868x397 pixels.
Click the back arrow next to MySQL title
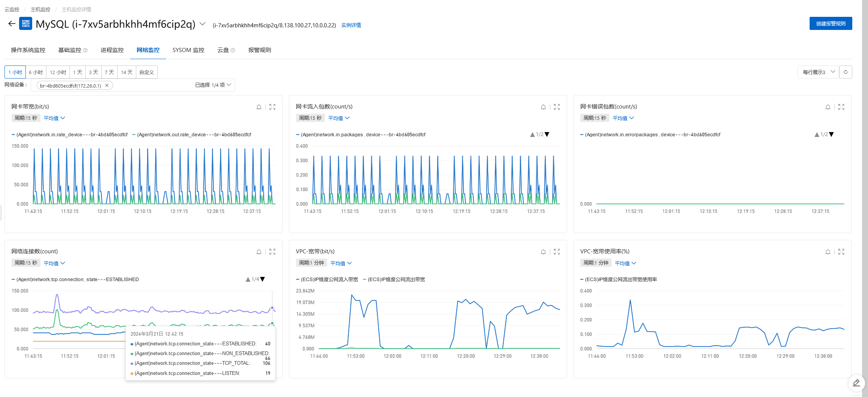tap(12, 24)
